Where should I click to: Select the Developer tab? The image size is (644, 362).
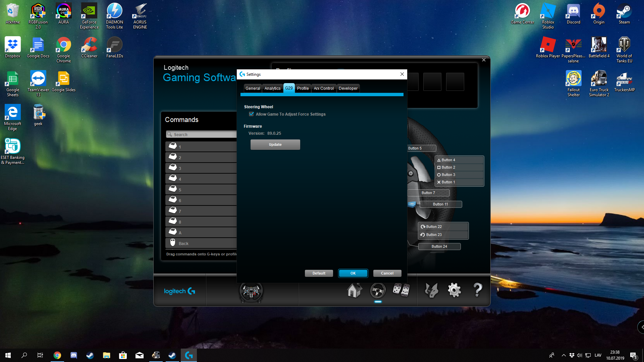[348, 88]
